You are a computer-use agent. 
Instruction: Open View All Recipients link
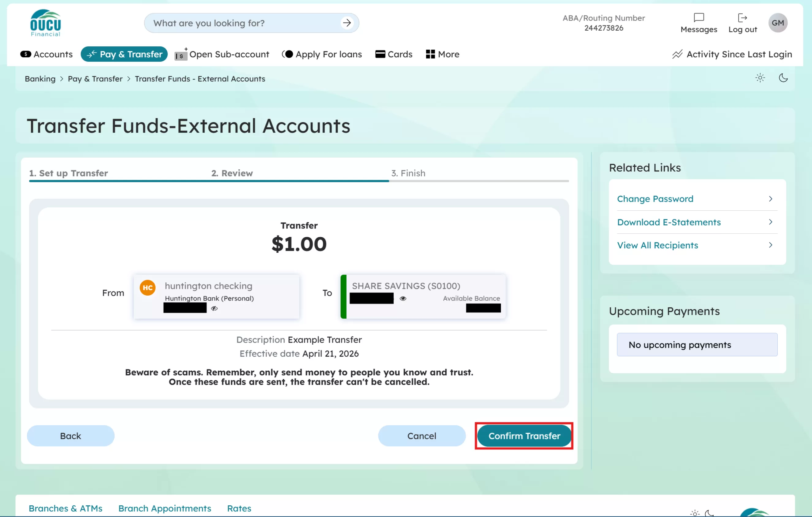click(658, 245)
